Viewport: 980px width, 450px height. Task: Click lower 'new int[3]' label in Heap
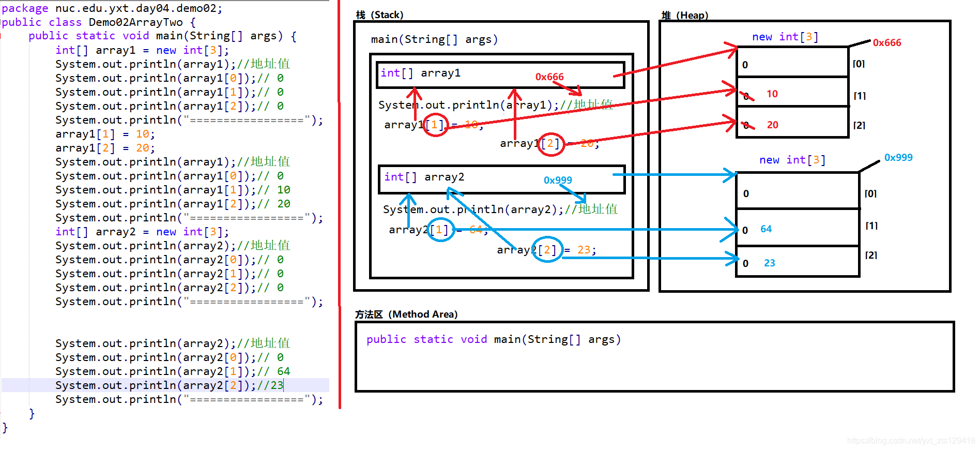click(792, 160)
